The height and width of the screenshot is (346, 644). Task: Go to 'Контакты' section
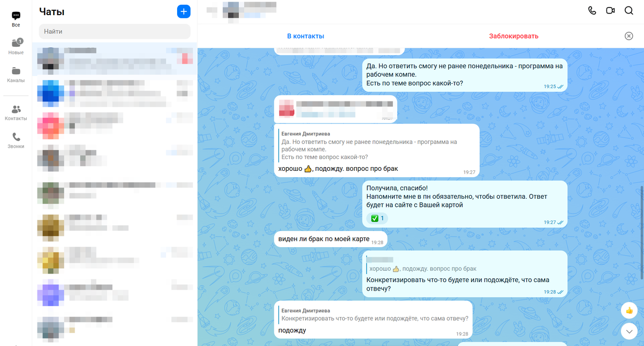click(x=16, y=113)
